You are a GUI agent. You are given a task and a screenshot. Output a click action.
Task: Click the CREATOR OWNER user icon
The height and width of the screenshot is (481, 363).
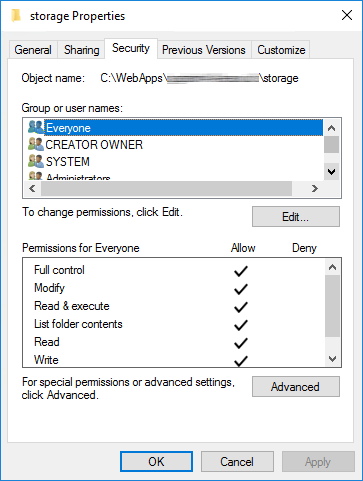pos(36,144)
